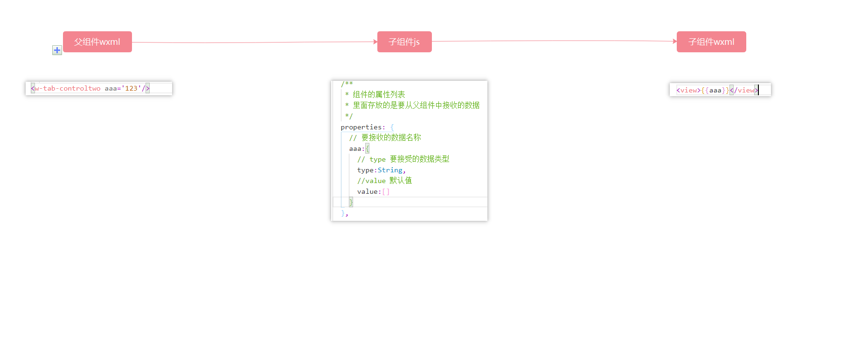This screenshot has height=360, width=868.
Task: Open the view aaa code snippet image
Action: coord(720,90)
